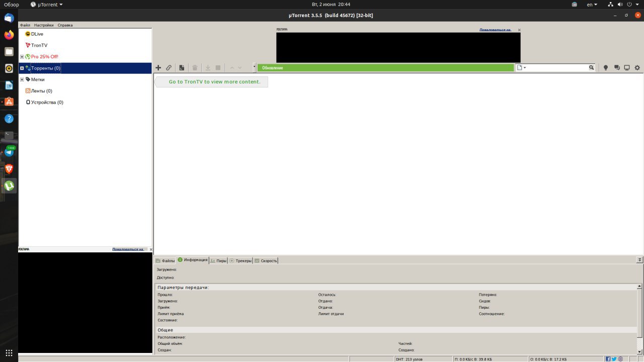Expand the Торренты tree node
Screen dimensions: 644x362
(x=22, y=68)
